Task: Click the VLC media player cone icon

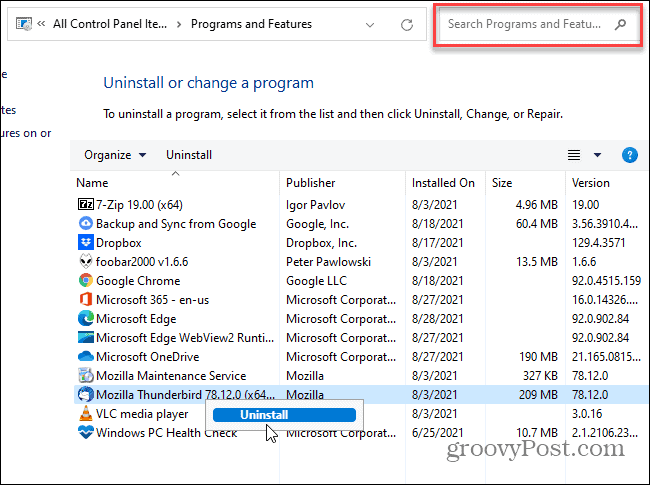Action: pos(86,413)
